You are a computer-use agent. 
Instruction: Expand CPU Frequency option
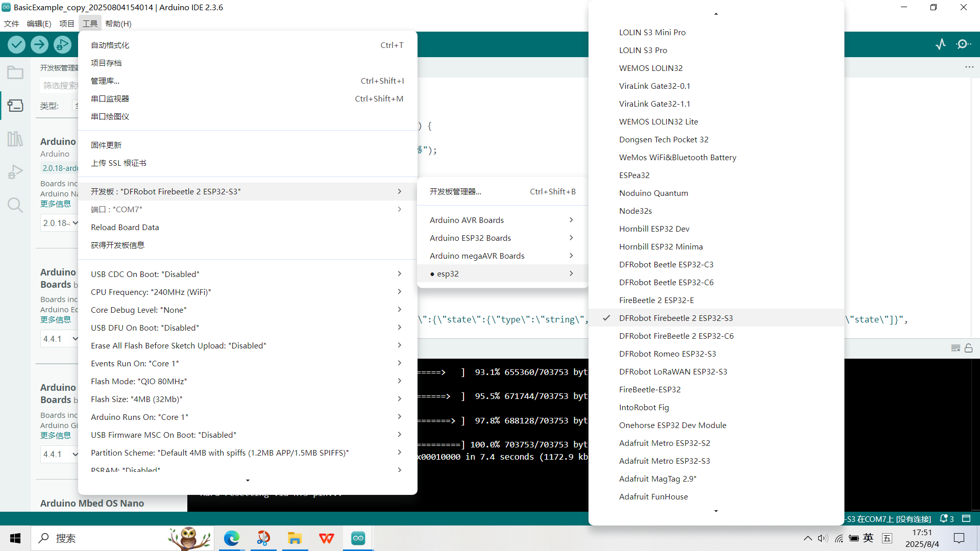(x=248, y=292)
